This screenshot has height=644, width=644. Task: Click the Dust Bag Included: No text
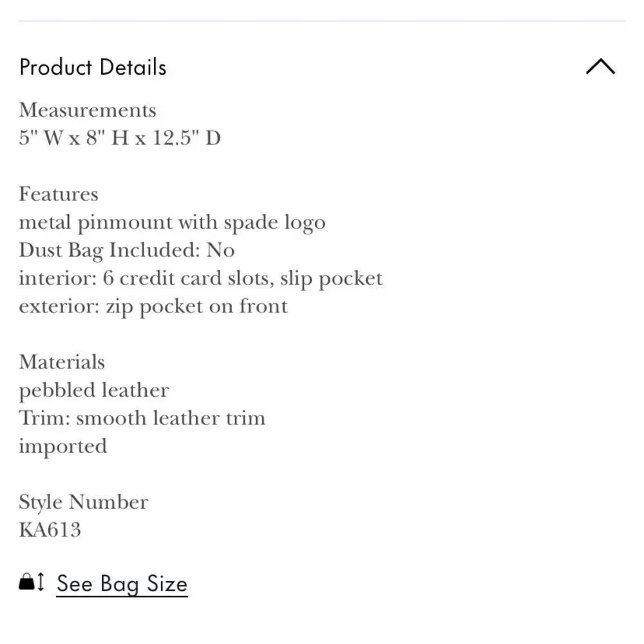tap(127, 250)
